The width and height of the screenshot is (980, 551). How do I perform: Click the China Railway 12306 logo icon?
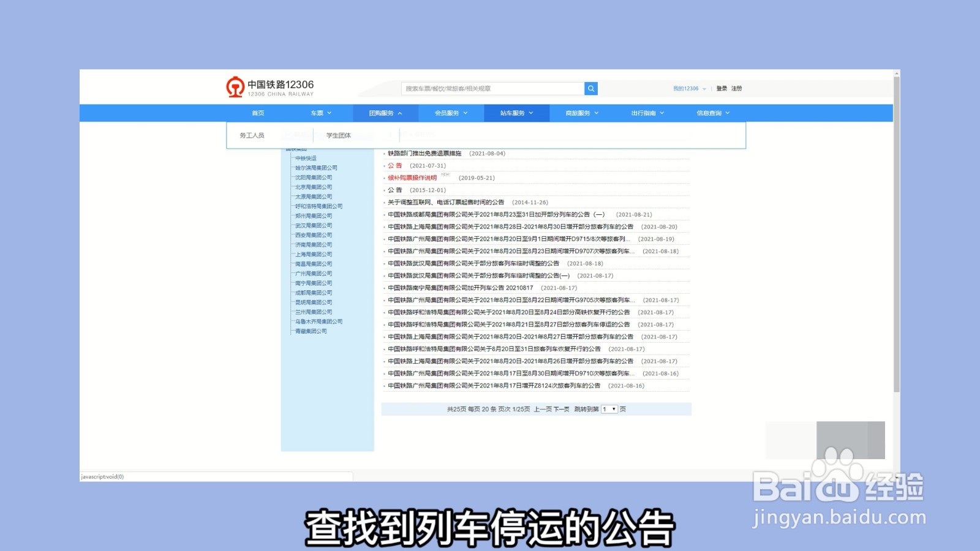pyautogui.click(x=235, y=88)
